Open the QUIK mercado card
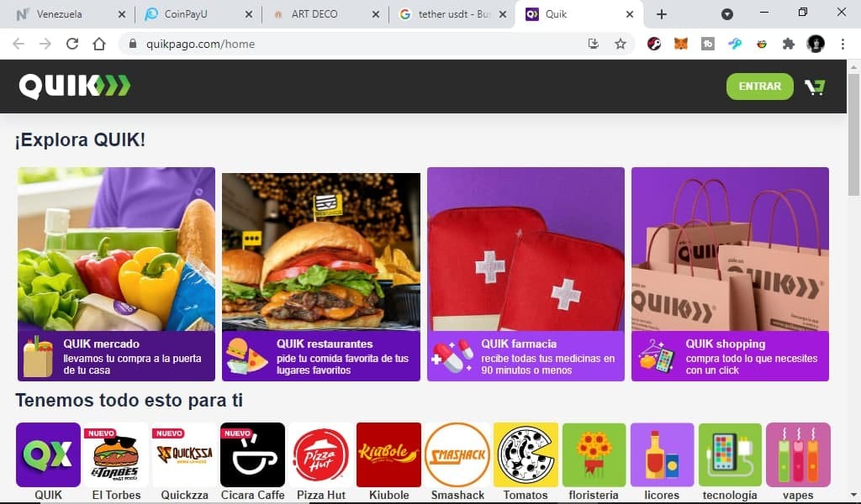 tap(116, 274)
